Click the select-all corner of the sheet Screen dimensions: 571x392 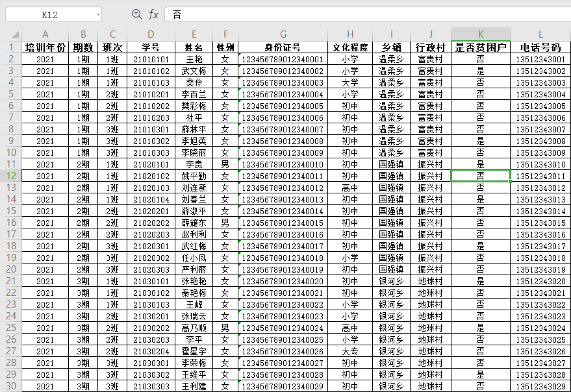point(10,34)
